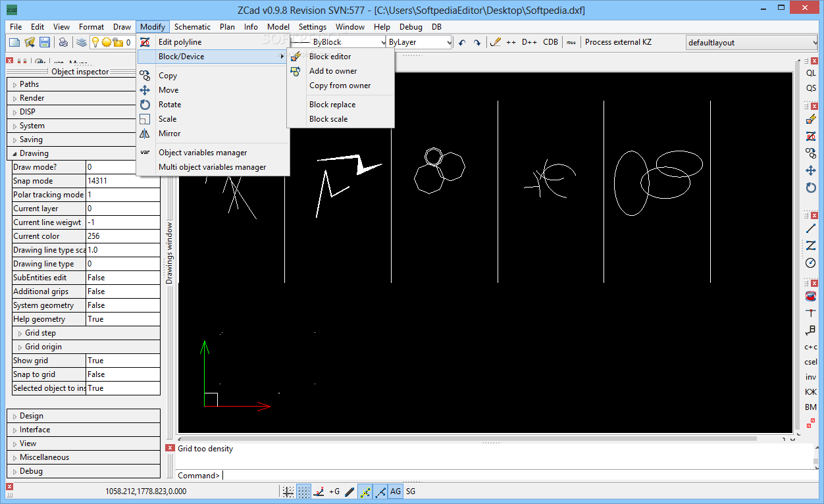The height and width of the screenshot is (504, 824).
Task: Click the Redo arrow in toolbar
Action: (x=476, y=42)
